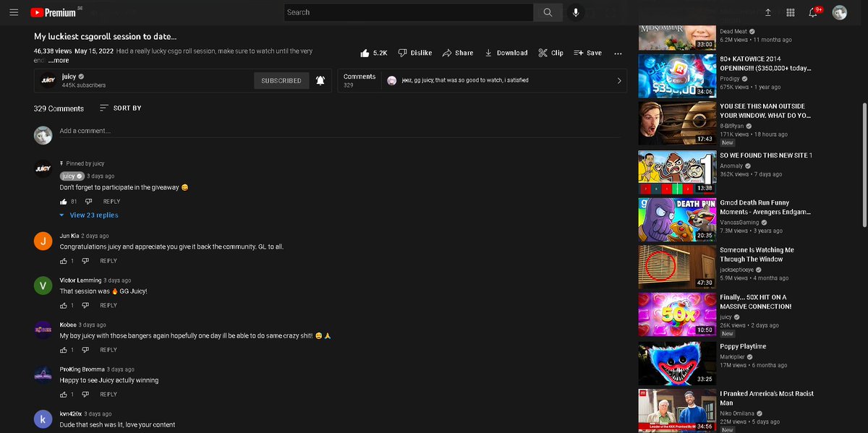Click the search magnifier button
Image resolution: width=868 pixels, height=433 pixels.
click(x=548, y=12)
